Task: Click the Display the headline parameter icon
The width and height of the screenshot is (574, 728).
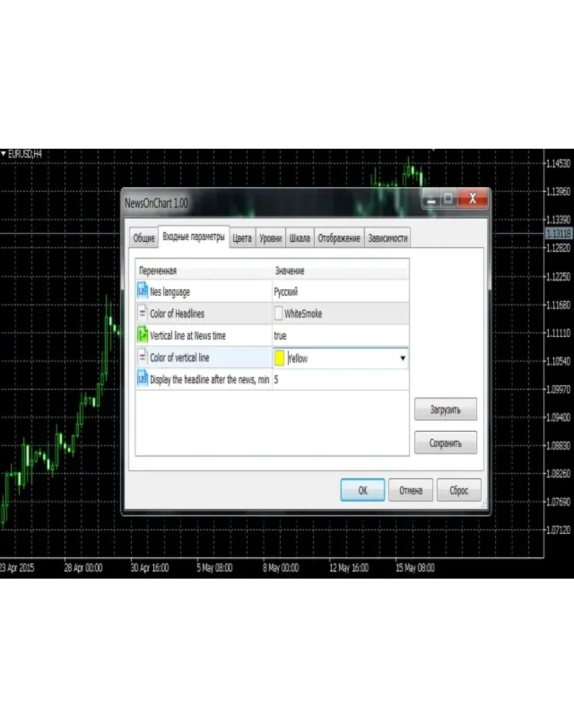Action: (142, 380)
